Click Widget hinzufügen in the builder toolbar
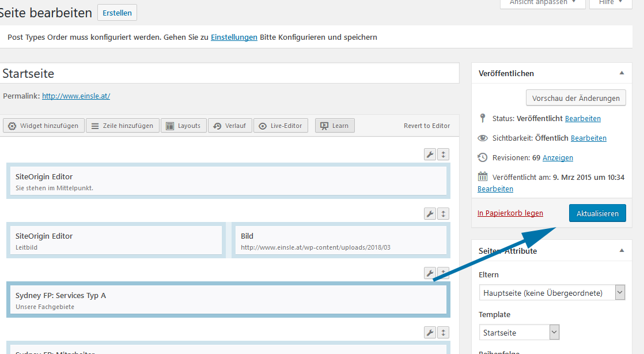The width and height of the screenshot is (644, 354). (x=44, y=126)
